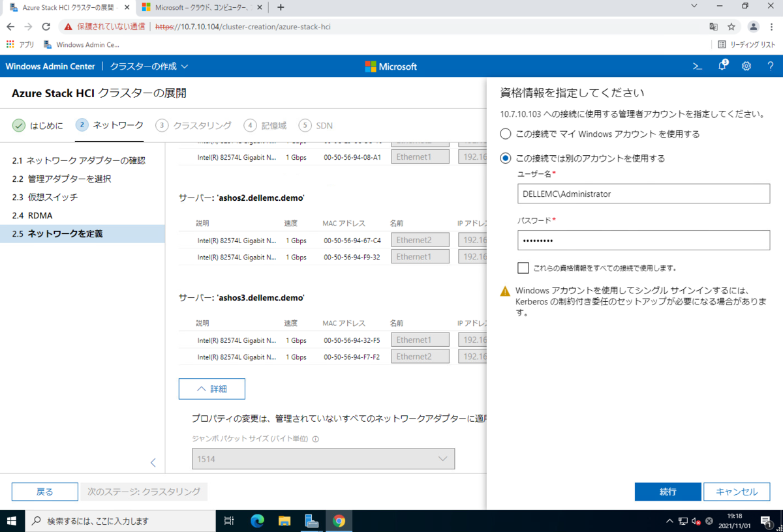783x532 pixels.
Task: Click the パスワード input field
Action: [643, 240]
